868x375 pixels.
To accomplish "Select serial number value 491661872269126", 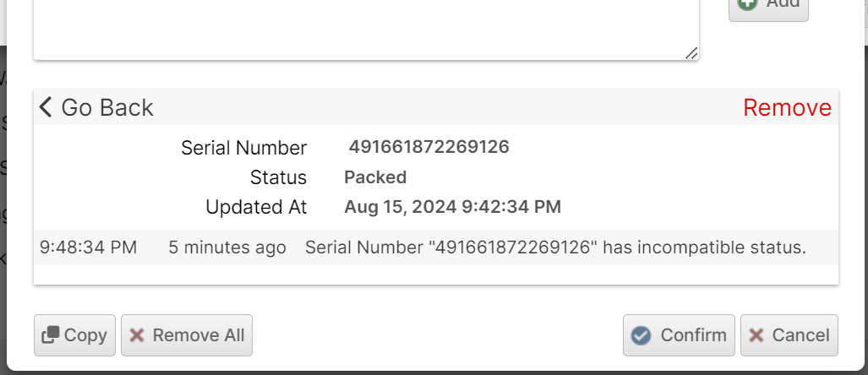I will coord(429,147).
